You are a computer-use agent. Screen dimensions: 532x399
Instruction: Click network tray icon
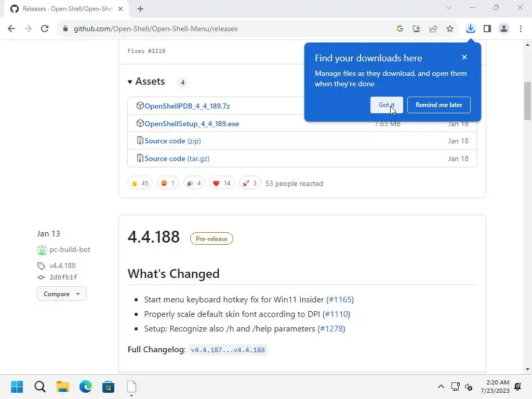455,387
